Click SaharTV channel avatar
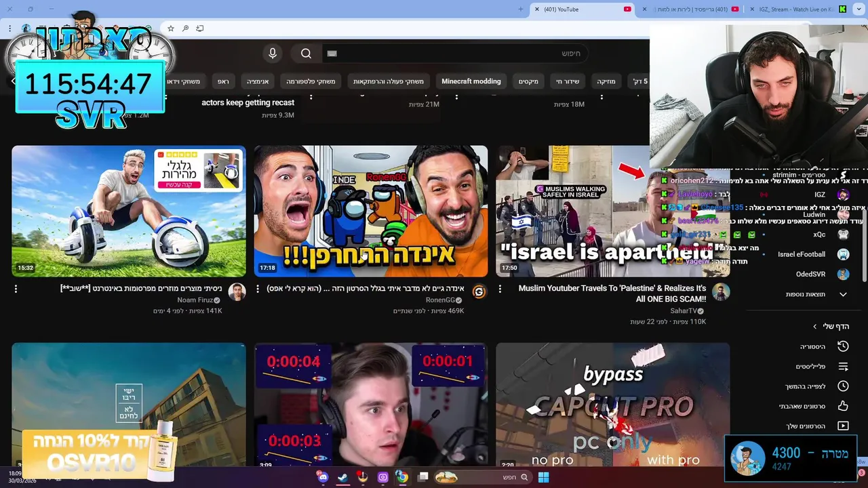The height and width of the screenshot is (488, 868). coord(721,292)
